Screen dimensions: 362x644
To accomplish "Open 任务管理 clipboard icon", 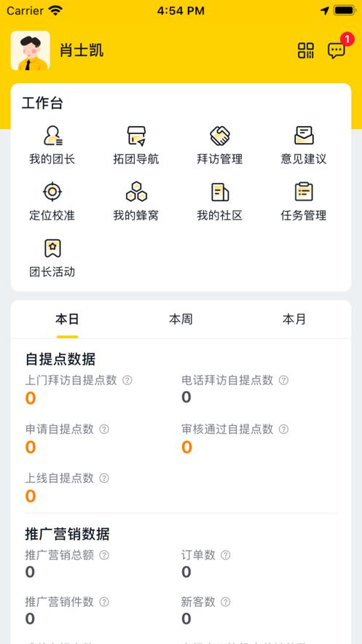I will point(304,202).
